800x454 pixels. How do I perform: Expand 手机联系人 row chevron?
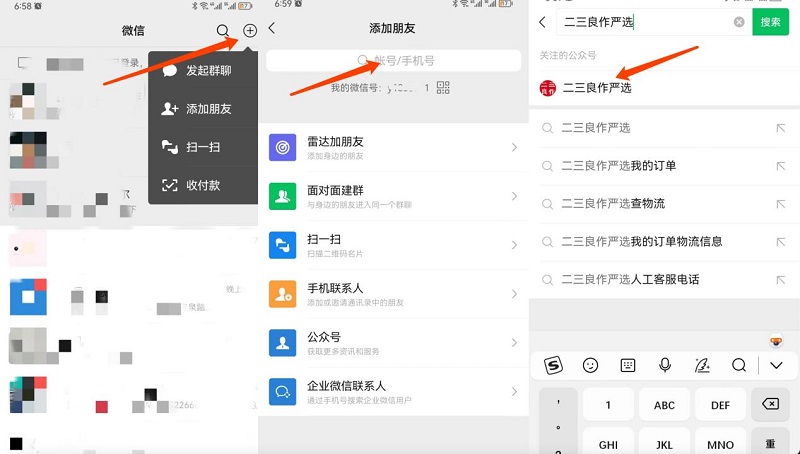click(514, 294)
